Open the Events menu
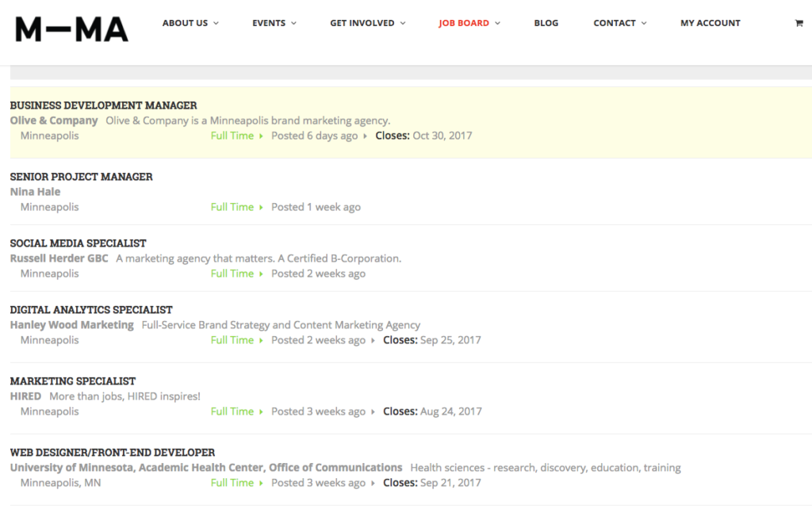Screen dimensions: 812x509 pos(269,23)
